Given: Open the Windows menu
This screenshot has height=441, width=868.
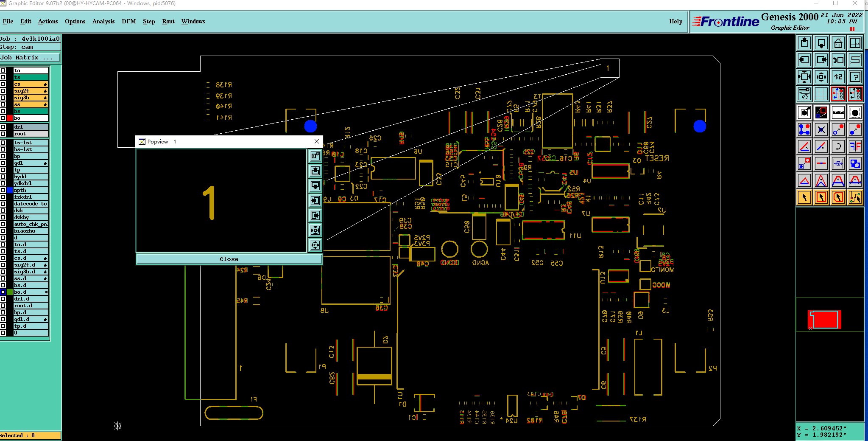Looking at the screenshot, I should pos(193,21).
